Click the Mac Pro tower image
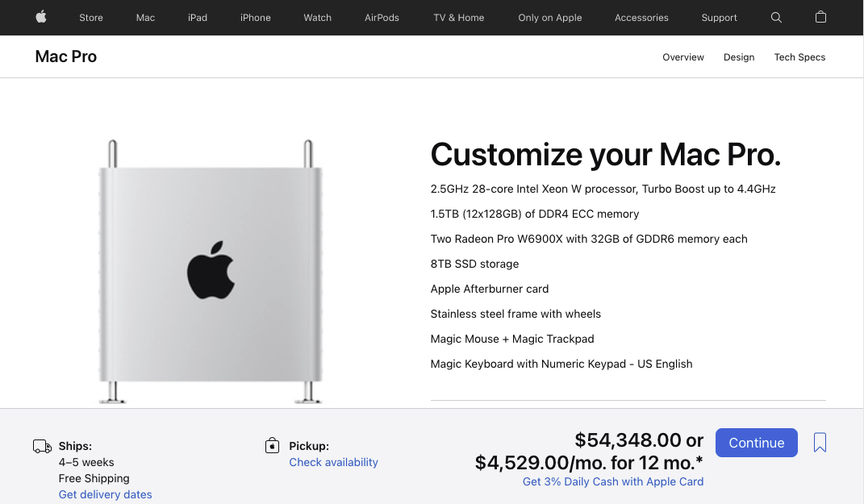Image resolution: width=864 pixels, height=504 pixels. coord(211,272)
